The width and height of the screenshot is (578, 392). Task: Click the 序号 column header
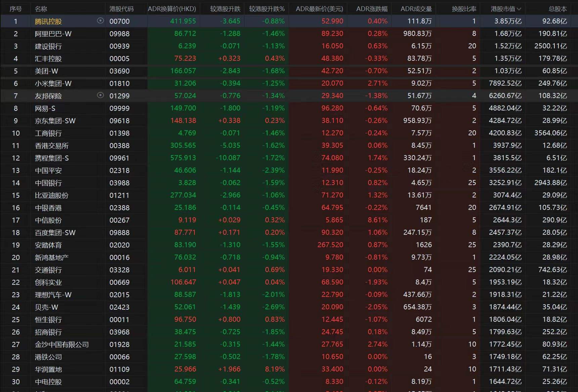click(x=15, y=9)
